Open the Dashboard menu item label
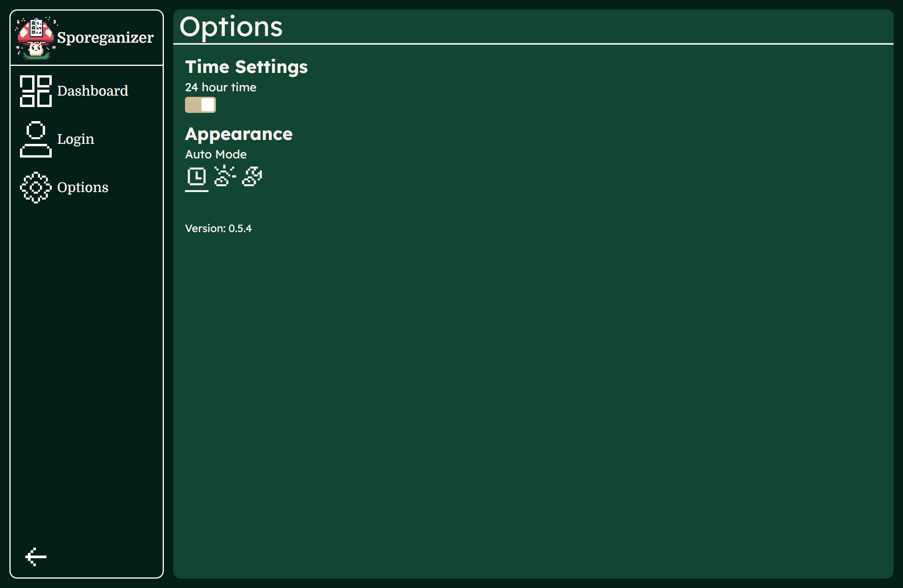 (92, 91)
